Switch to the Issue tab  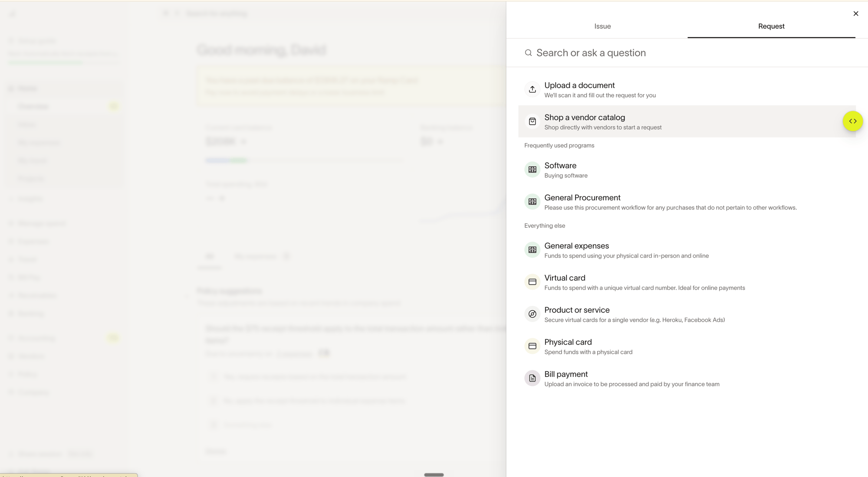[602, 26]
